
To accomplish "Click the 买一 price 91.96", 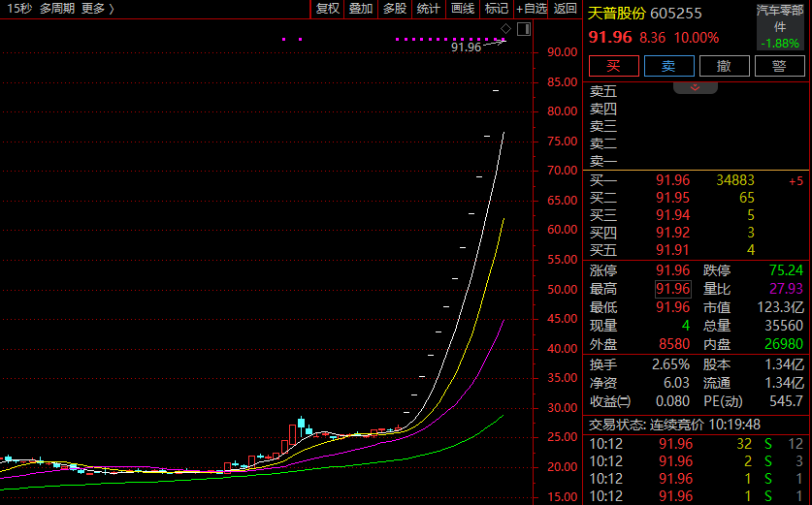I will (672, 180).
